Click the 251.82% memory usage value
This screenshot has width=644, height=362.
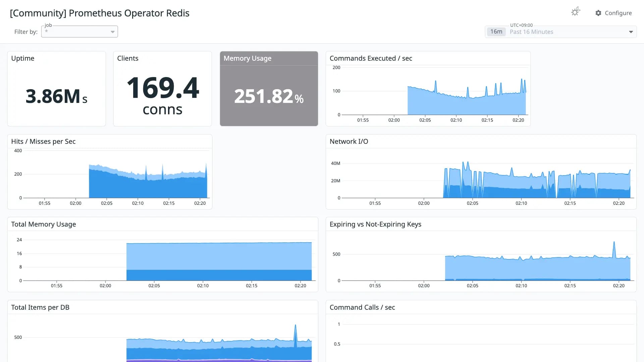tap(269, 96)
